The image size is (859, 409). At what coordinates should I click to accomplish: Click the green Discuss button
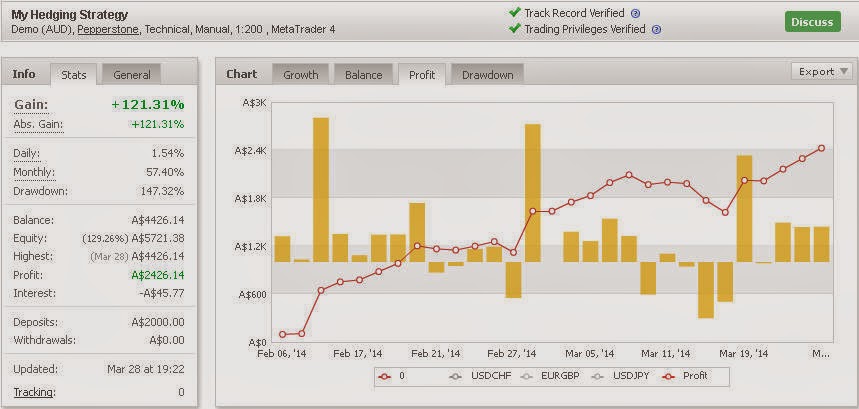[812, 22]
